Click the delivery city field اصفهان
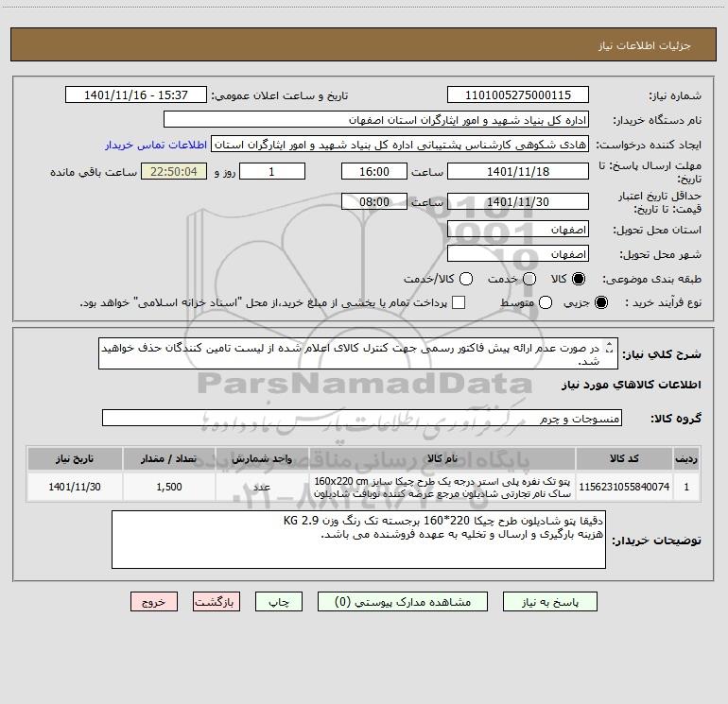728x704 pixels. (x=518, y=254)
